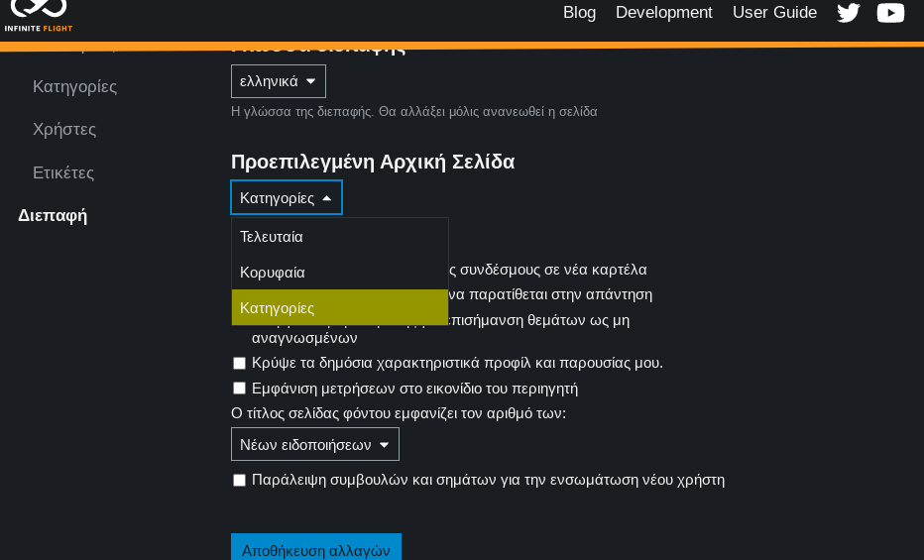Open the User Guide link
This screenshot has height=560, width=924.
pyautogui.click(x=774, y=13)
